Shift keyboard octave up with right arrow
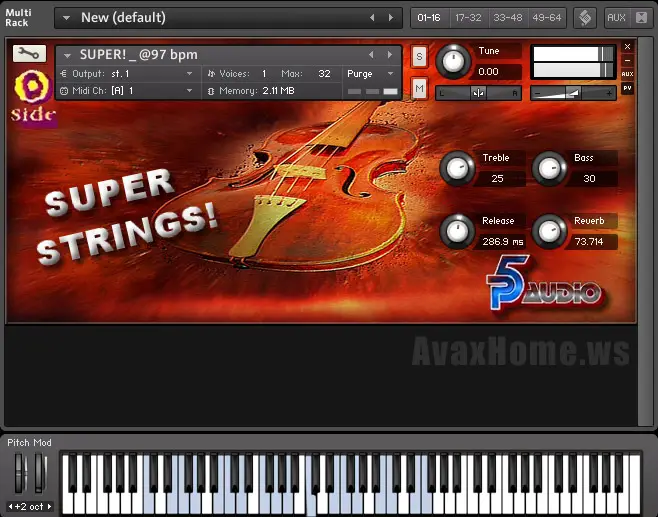 pos(50,507)
